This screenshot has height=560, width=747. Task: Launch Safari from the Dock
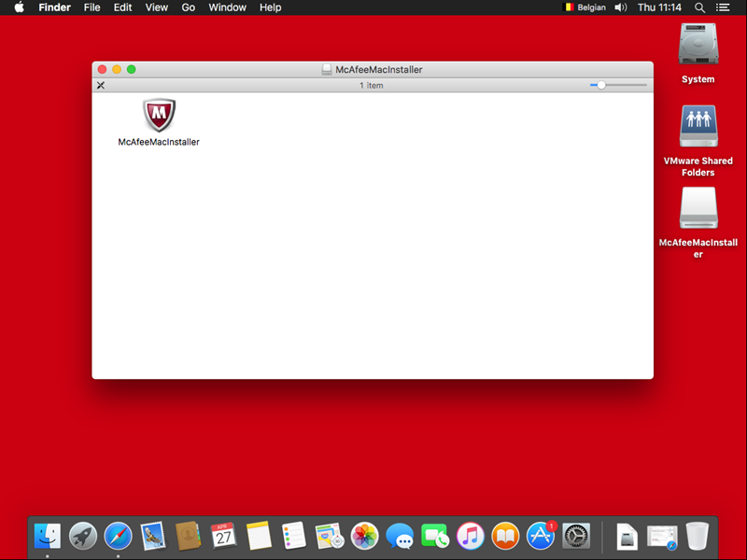tap(119, 535)
